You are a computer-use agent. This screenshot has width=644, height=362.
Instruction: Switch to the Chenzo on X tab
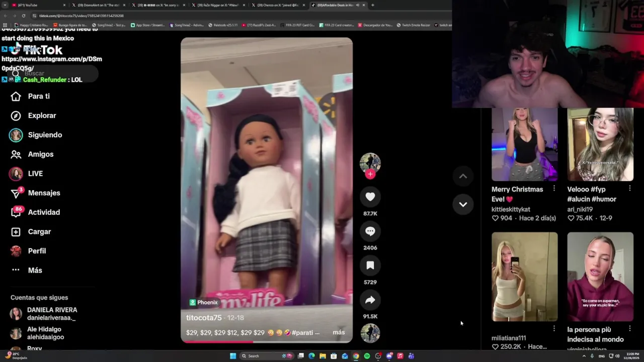pos(278,5)
